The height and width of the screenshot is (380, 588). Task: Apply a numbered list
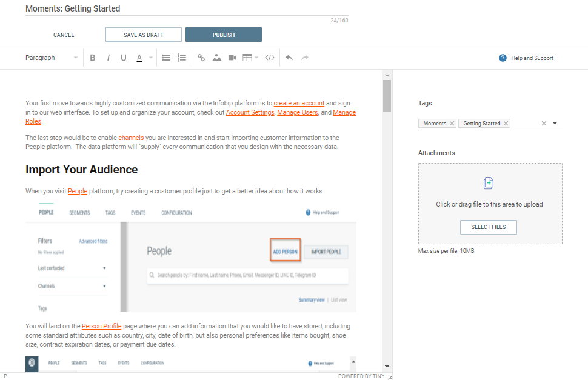[x=181, y=58]
